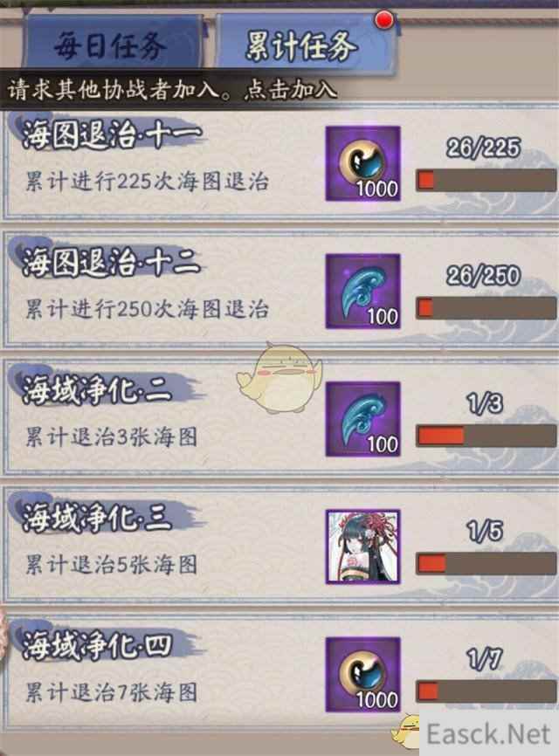
Task: Tap the small chick icon beside the watermark
Action: (406, 732)
